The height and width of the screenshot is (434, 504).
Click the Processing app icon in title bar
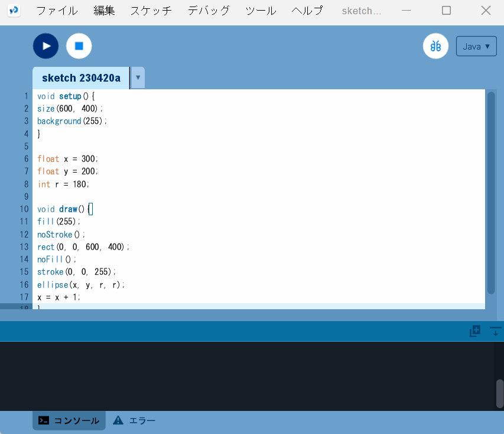click(x=14, y=11)
